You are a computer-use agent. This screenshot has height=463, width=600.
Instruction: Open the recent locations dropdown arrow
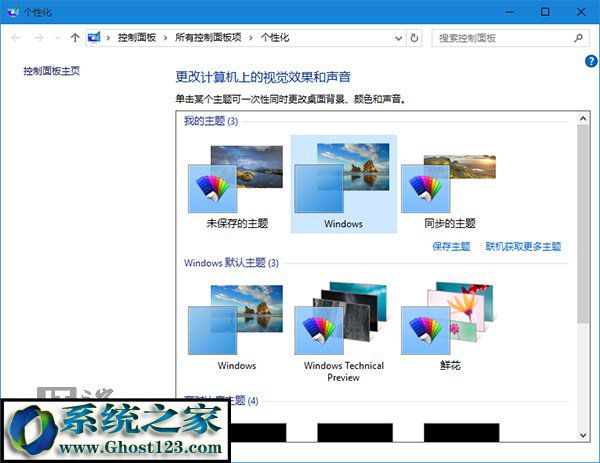pyautogui.click(x=56, y=38)
